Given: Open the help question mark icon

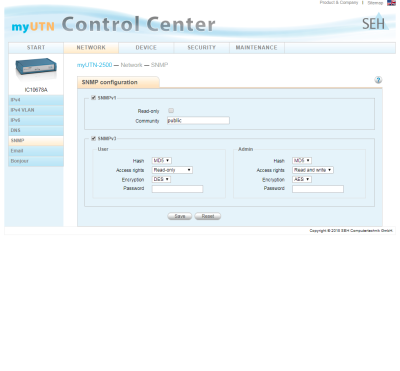Looking at the screenshot, I should tap(378, 80).
